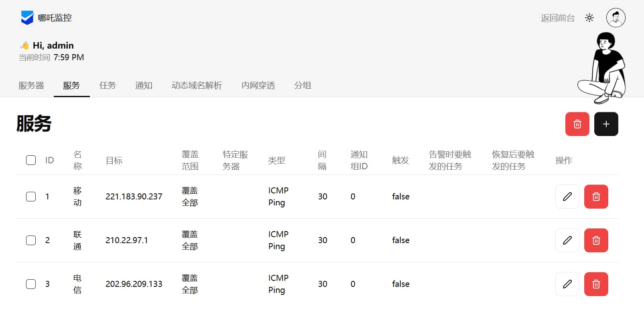Switch to the 服务器 tab
The width and height of the screenshot is (644, 327).
pos(31,85)
